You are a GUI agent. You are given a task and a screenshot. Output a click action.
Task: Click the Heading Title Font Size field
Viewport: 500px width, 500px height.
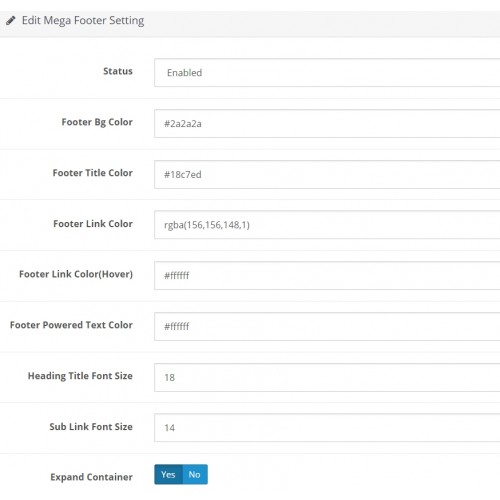pyautogui.click(x=327, y=377)
